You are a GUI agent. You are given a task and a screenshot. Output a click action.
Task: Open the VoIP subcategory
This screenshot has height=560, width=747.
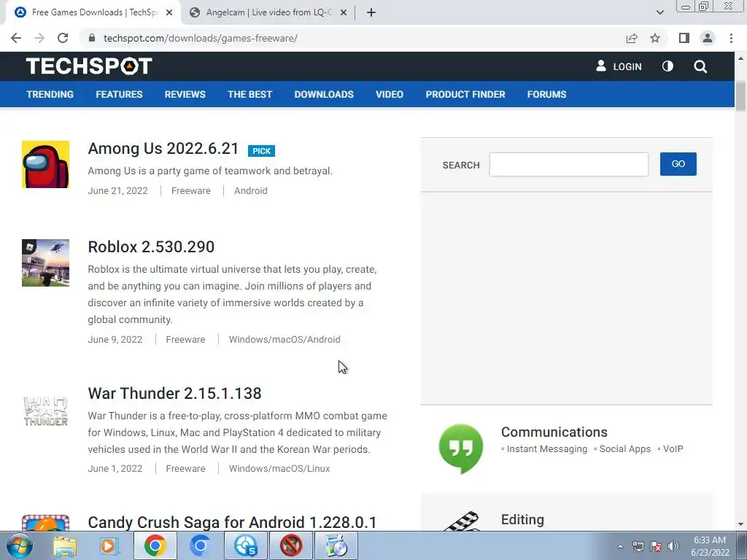673,449
